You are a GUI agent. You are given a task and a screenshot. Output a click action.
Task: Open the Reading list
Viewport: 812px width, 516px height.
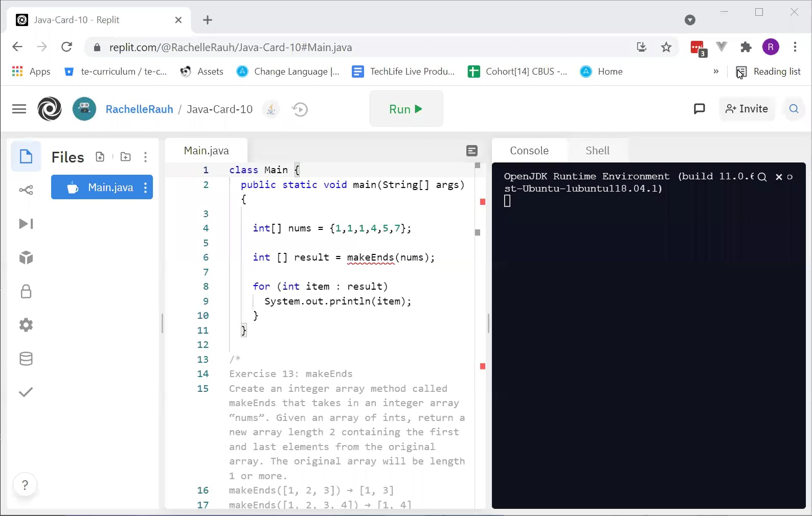point(769,72)
